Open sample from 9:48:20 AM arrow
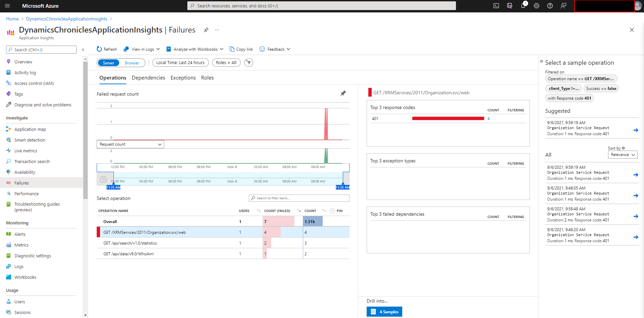This screenshot has width=644, height=318. coord(636,237)
